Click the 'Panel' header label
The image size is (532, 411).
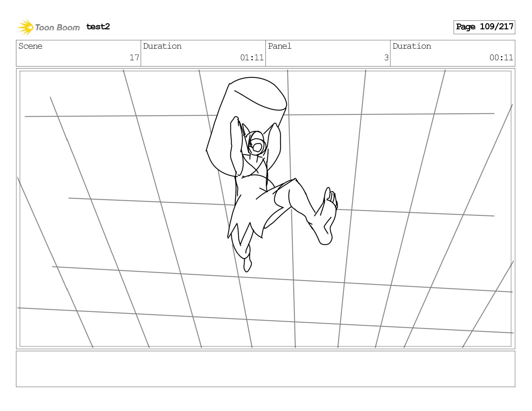(280, 46)
